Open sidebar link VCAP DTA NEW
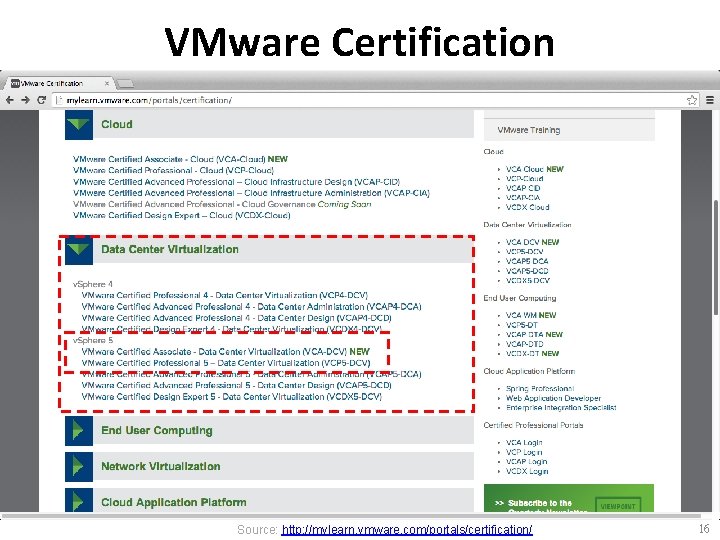Screen dimensions: 720x540 click(534, 334)
